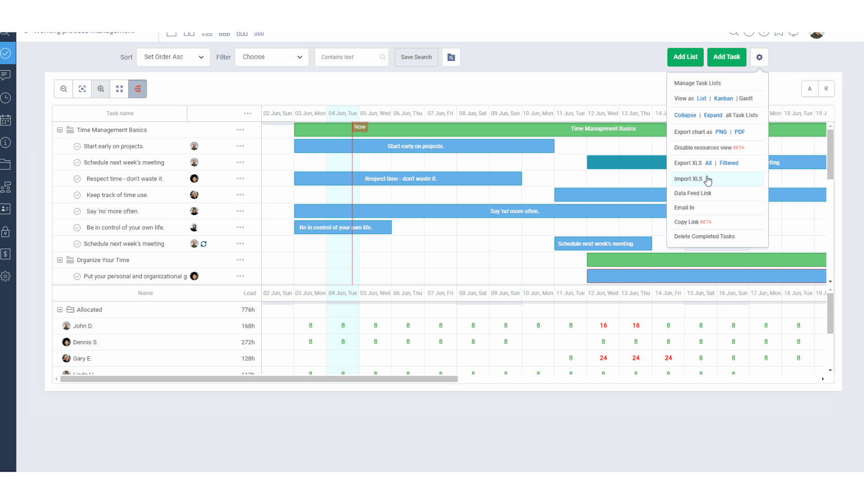Check off 'Say no more often' task
The height and width of the screenshot is (504, 864).
[77, 211]
